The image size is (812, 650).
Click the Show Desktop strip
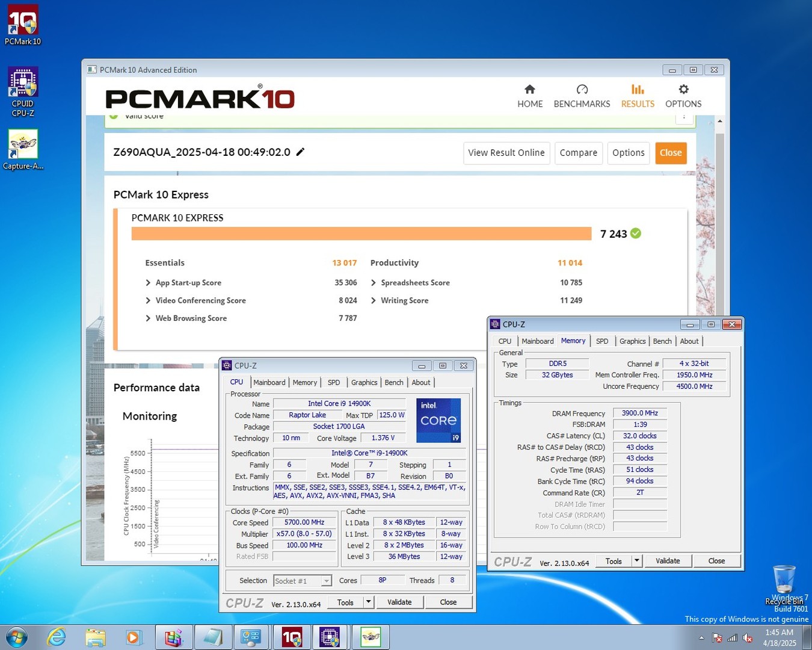[807, 637]
